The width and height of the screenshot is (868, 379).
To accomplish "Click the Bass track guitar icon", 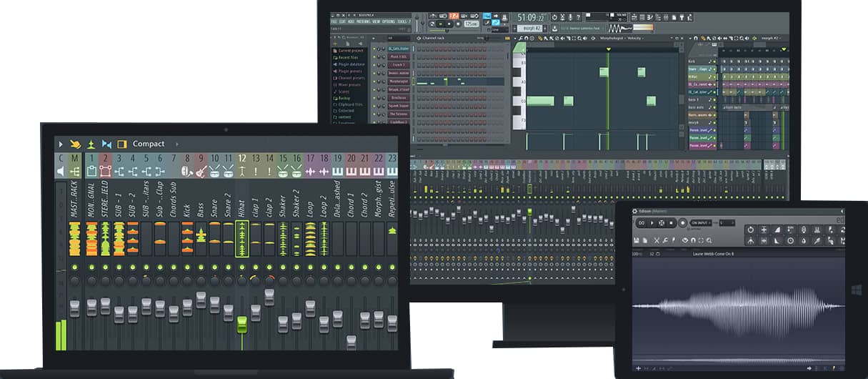I will [x=201, y=172].
